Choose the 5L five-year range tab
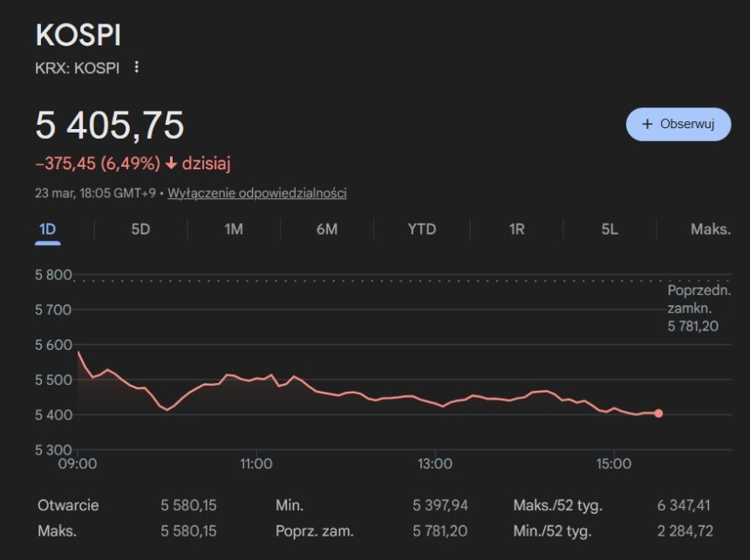The image size is (750, 560). tap(609, 229)
